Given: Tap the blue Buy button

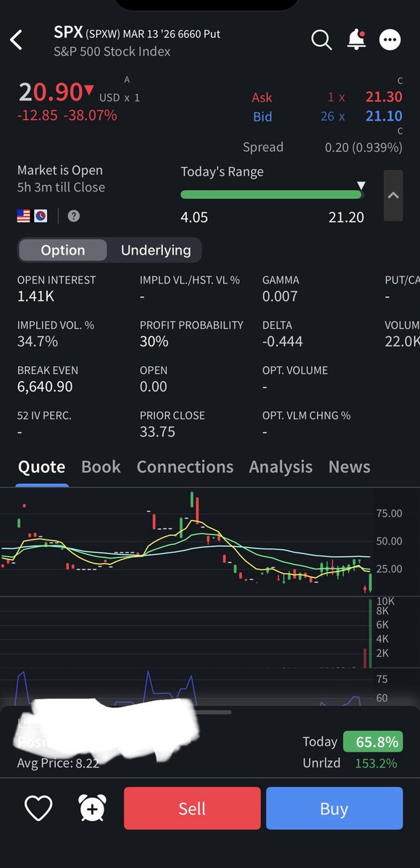Looking at the screenshot, I should 334,808.
